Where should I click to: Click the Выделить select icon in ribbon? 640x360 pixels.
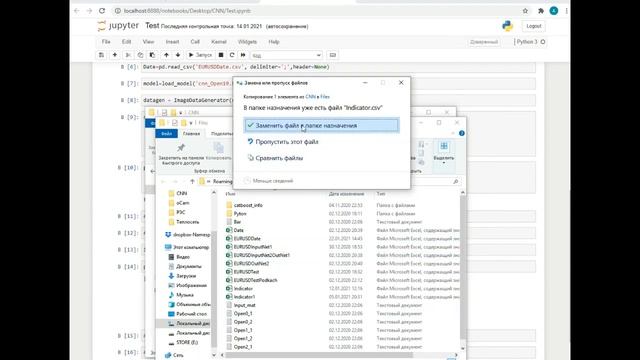[444, 146]
